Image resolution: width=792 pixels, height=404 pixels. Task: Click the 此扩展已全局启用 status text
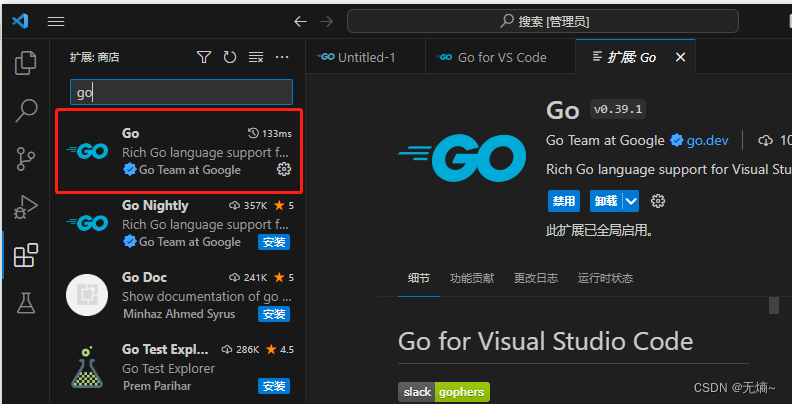click(x=600, y=231)
